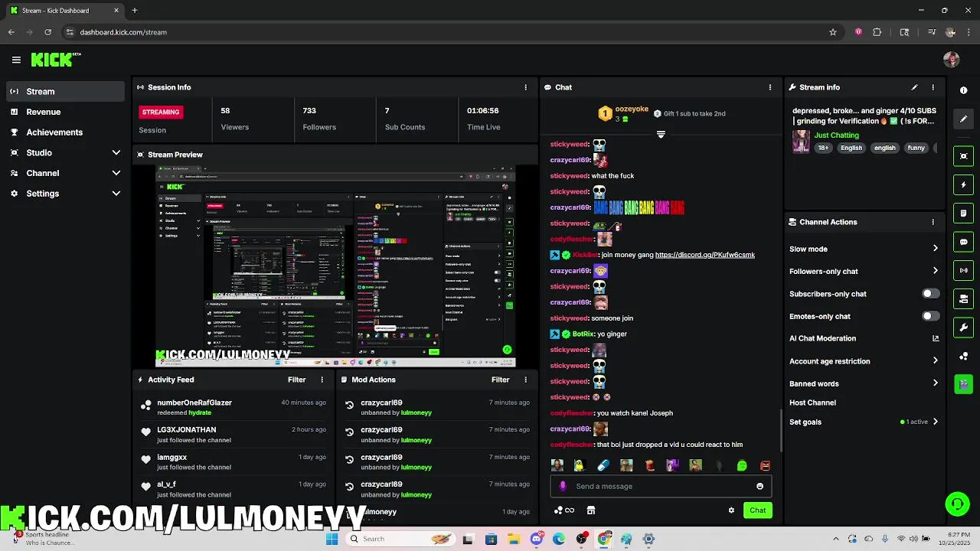
Task: Go to Stream in sidebar
Action: point(65,91)
